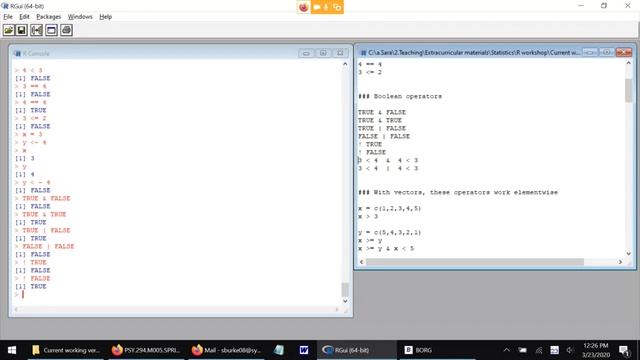This screenshot has height=360, width=640.
Task: Show hidden system tray icons
Action: pos(507,350)
